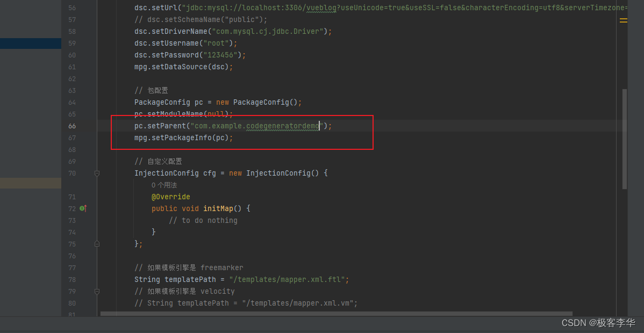Viewport: 644px width, 333px height.
Task: Click the mpg.setPackageInfo(pc) statement
Action: coord(184,138)
